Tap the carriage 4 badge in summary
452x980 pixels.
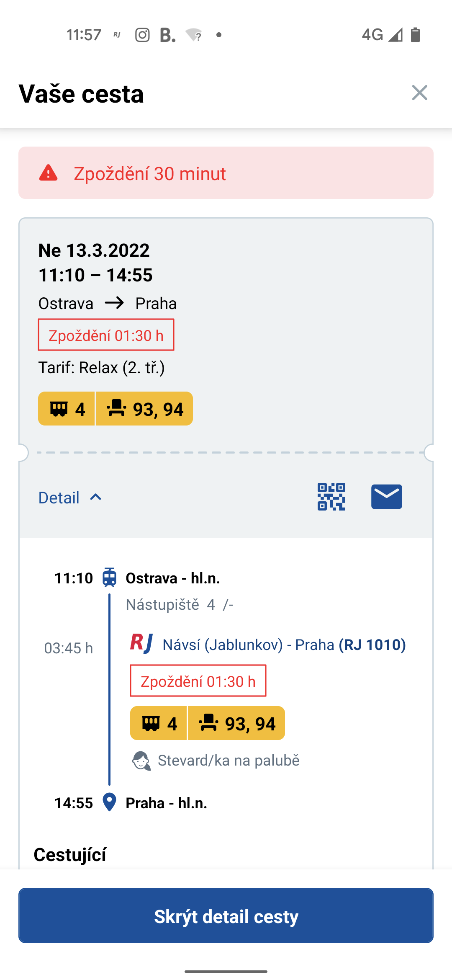[67, 409]
